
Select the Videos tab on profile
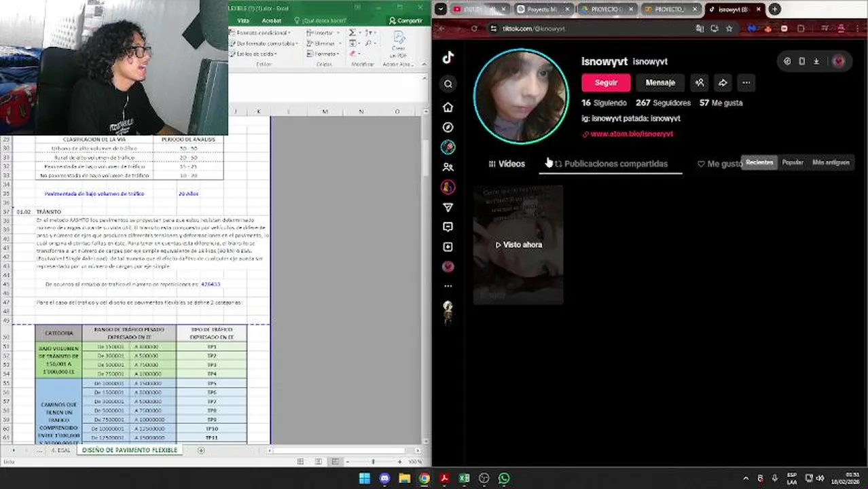[507, 164]
